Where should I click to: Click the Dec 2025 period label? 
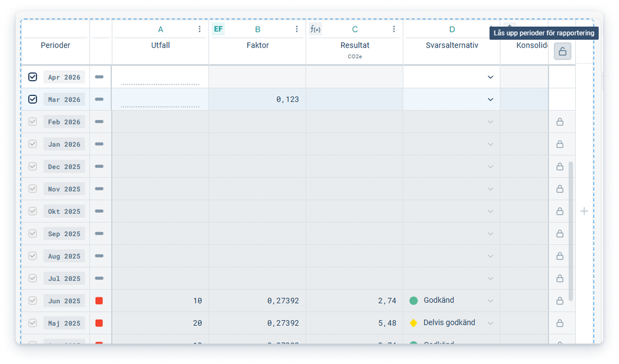64,167
